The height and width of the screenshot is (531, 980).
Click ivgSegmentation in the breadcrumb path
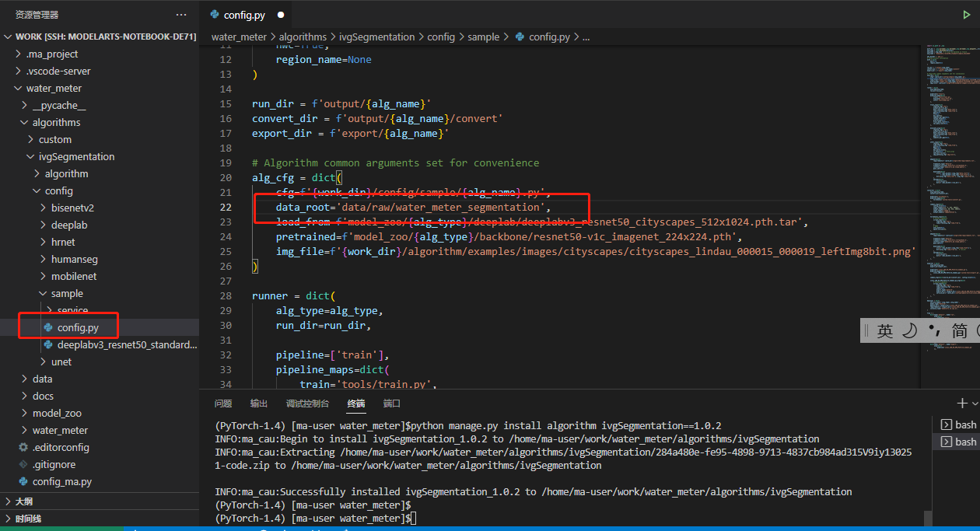pyautogui.click(x=377, y=37)
